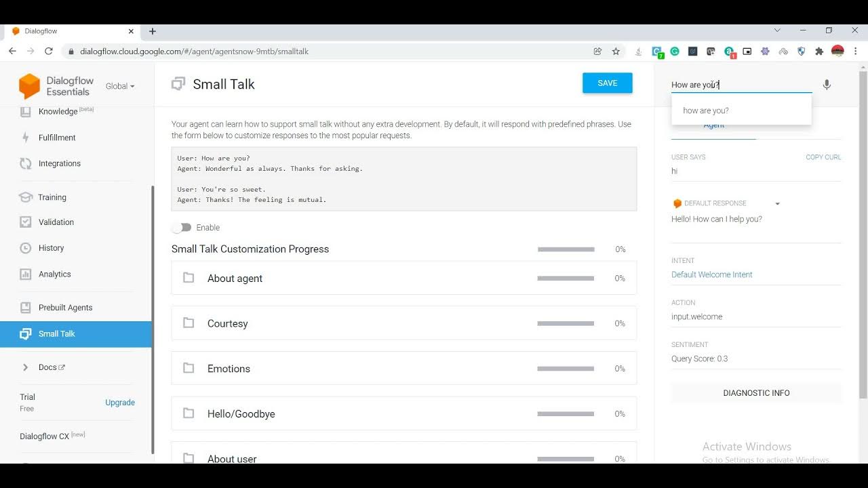Viewport: 868px width, 488px height.
Task: Select the 'how are you?' suggestion
Action: click(x=741, y=110)
